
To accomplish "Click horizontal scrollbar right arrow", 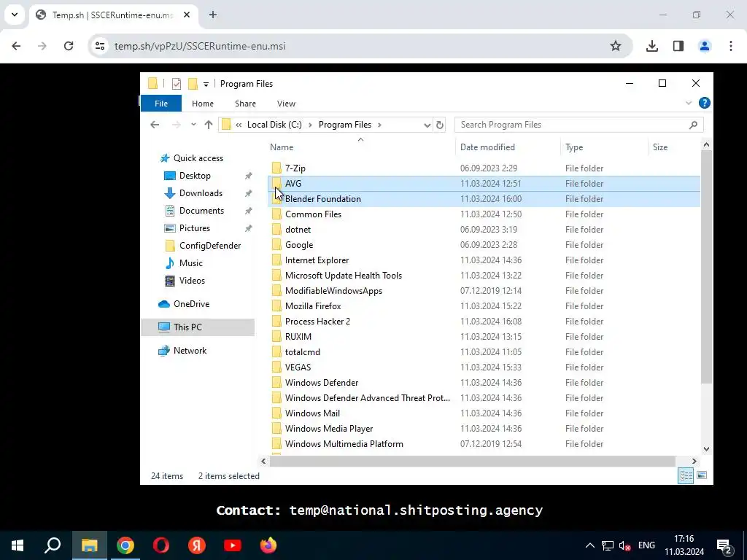I will [x=694, y=461].
